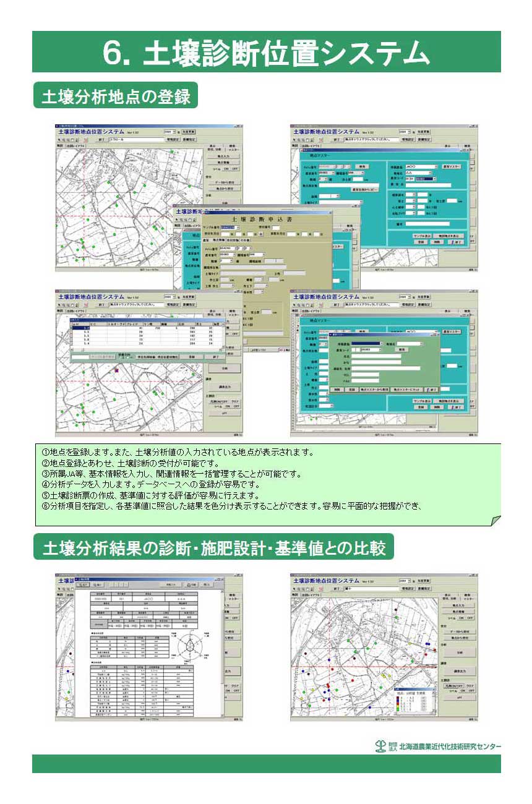
Task: Select 検索 マスター tab in color-coded results map window
Action: tap(469, 597)
